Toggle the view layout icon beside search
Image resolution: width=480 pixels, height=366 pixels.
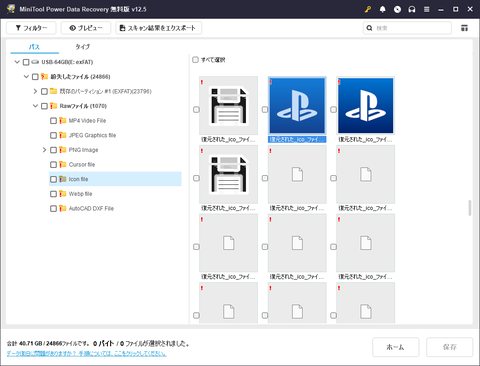pos(464,28)
